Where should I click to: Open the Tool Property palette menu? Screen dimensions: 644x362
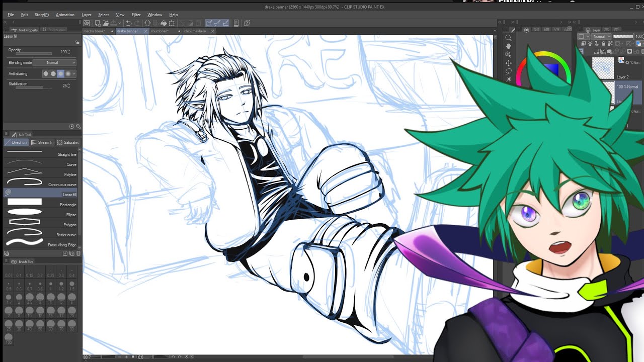point(6,29)
